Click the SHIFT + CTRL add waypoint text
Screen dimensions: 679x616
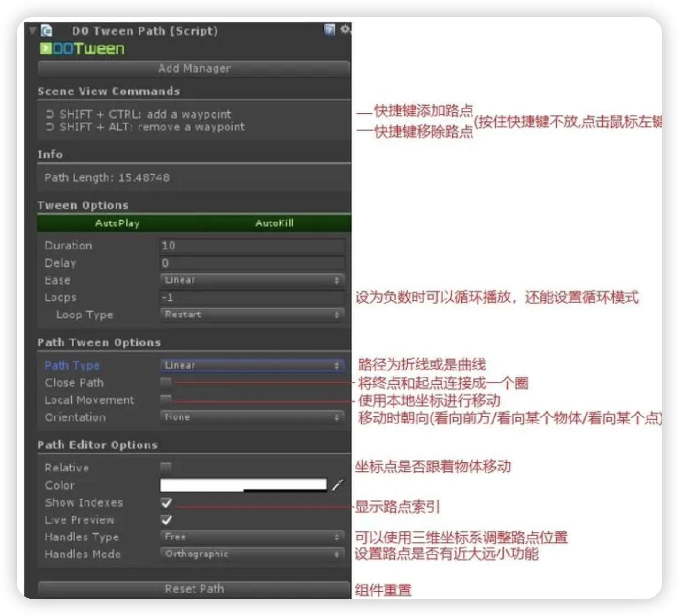click(x=145, y=114)
